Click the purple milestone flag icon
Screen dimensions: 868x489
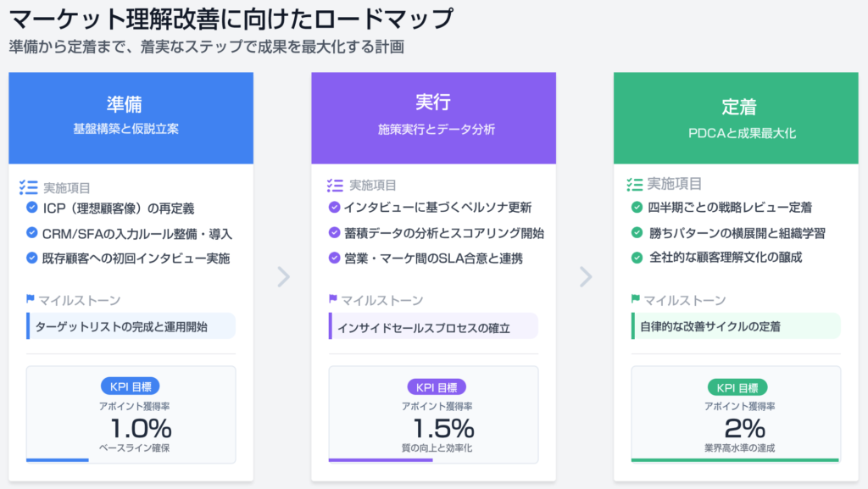click(x=333, y=299)
